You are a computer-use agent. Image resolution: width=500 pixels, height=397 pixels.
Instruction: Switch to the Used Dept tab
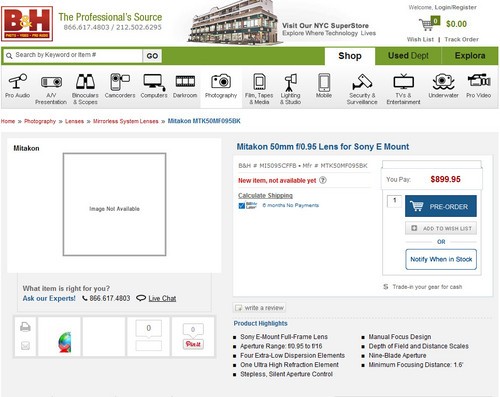pyautogui.click(x=408, y=56)
